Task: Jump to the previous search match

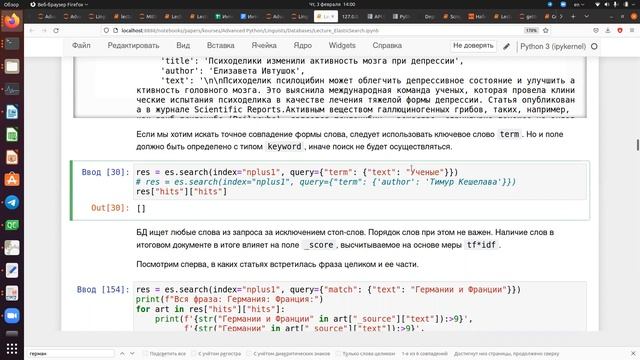Action: (x=122, y=353)
